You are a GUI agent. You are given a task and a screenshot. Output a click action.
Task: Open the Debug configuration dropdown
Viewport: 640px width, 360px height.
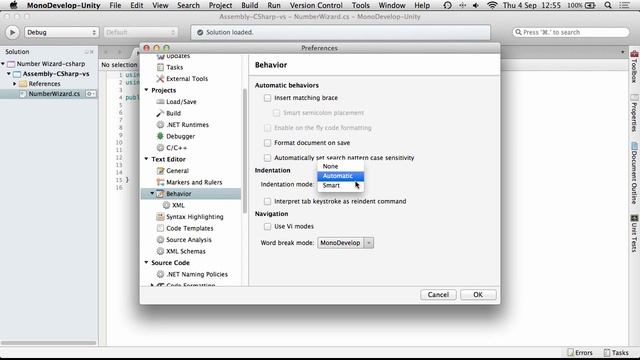61,32
